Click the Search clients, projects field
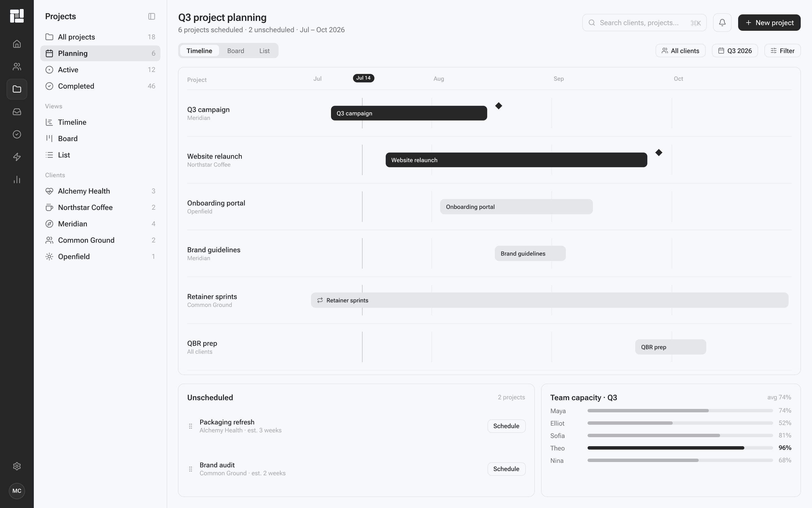Image resolution: width=812 pixels, height=508 pixels. (644, 23)
